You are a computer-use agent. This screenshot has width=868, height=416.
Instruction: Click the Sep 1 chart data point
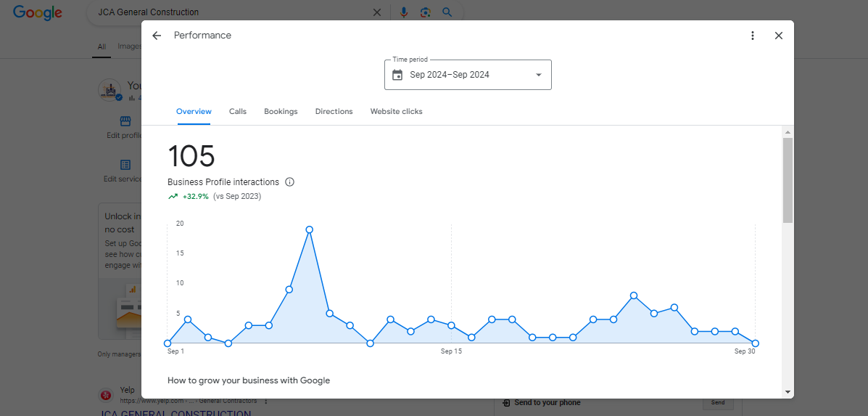click(x=168, y=343)
